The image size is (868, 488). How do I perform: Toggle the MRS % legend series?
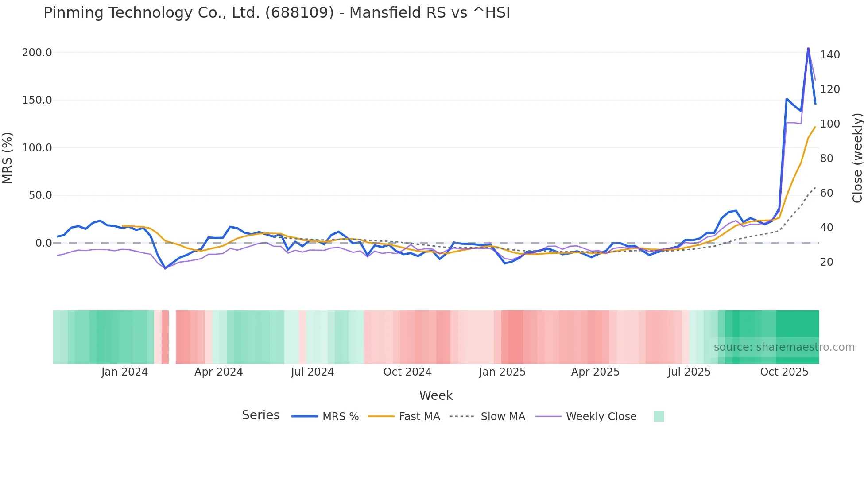click(325, 417)
